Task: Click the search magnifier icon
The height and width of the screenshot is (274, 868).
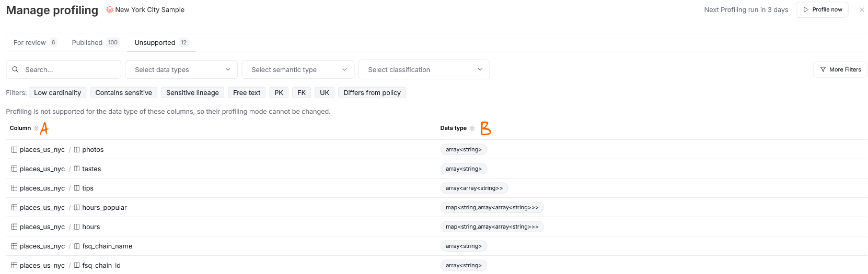Action: pos(16,69)
